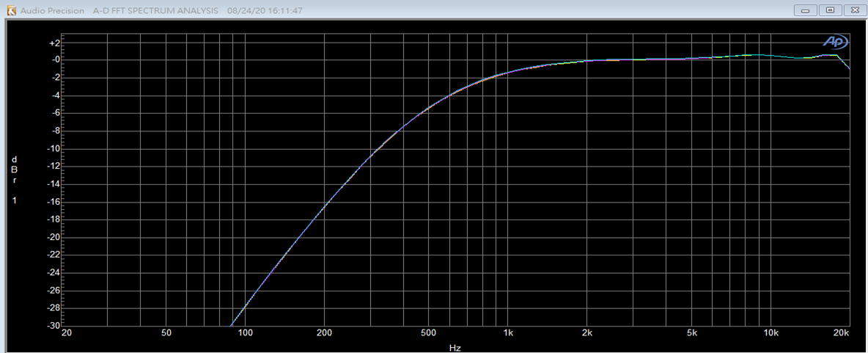Click the '500' frequency axis label

pyautogui.click(x=429, y=333)
